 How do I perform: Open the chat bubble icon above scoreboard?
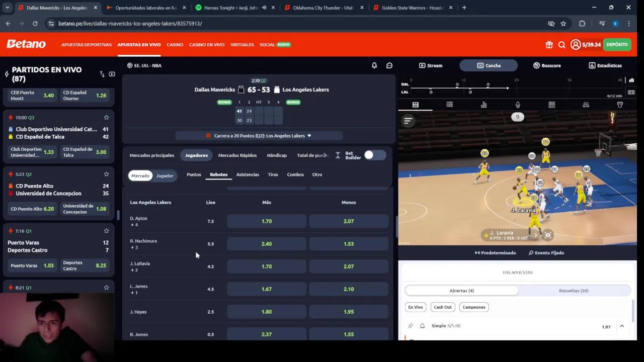coord(389,65)
